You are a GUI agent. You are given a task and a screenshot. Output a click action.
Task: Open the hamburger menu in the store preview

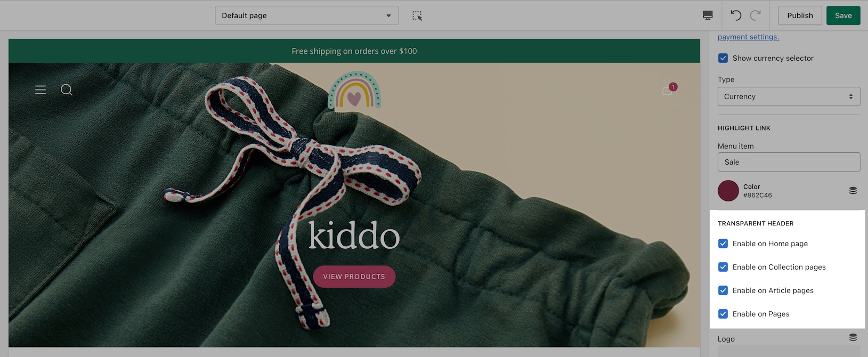(40, 90)
